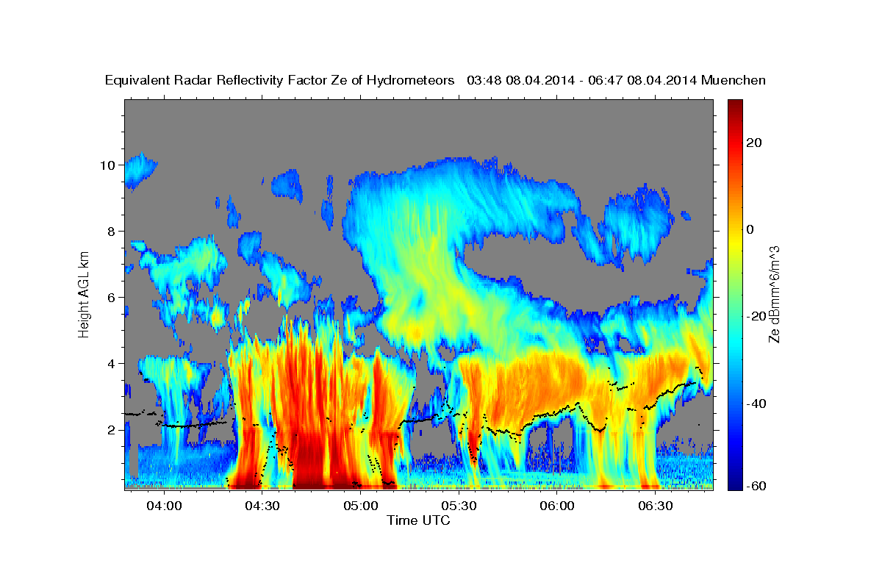Click the '04:30' time tick label

point(262,506)
